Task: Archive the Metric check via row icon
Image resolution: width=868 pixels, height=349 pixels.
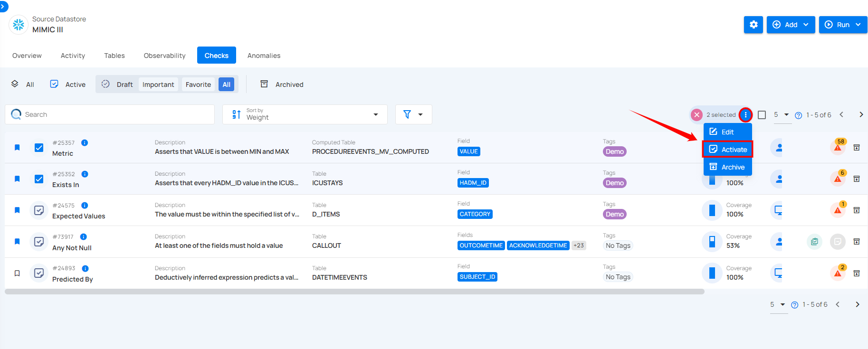Action: coord(857,148)
